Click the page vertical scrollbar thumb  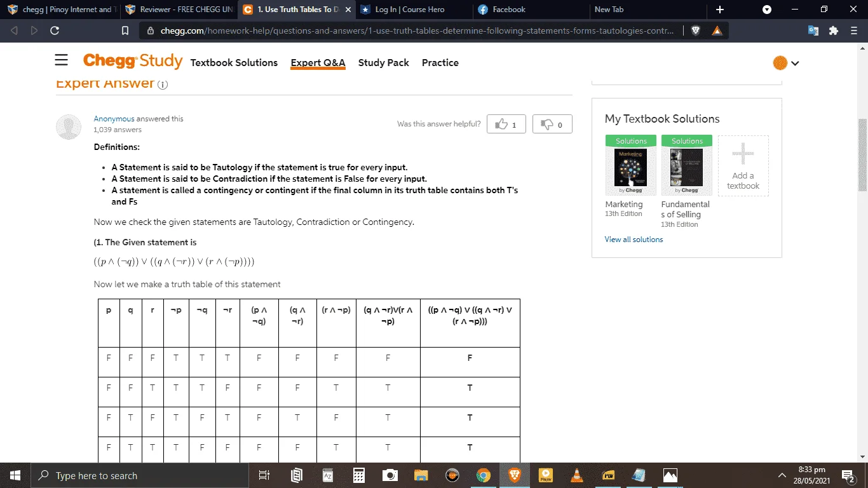pos(862,154)
